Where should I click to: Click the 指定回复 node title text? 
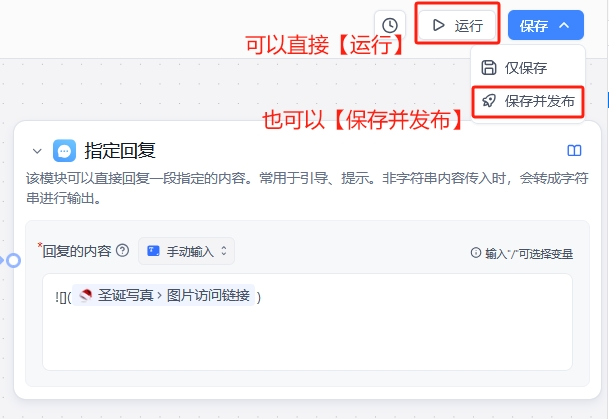pyautogui.click(x=120, y=151)
